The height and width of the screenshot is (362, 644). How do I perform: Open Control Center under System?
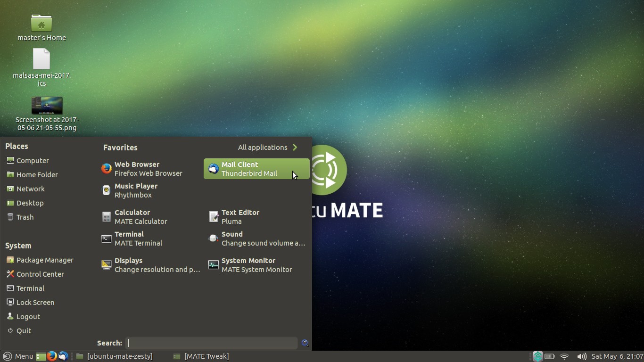35,274
